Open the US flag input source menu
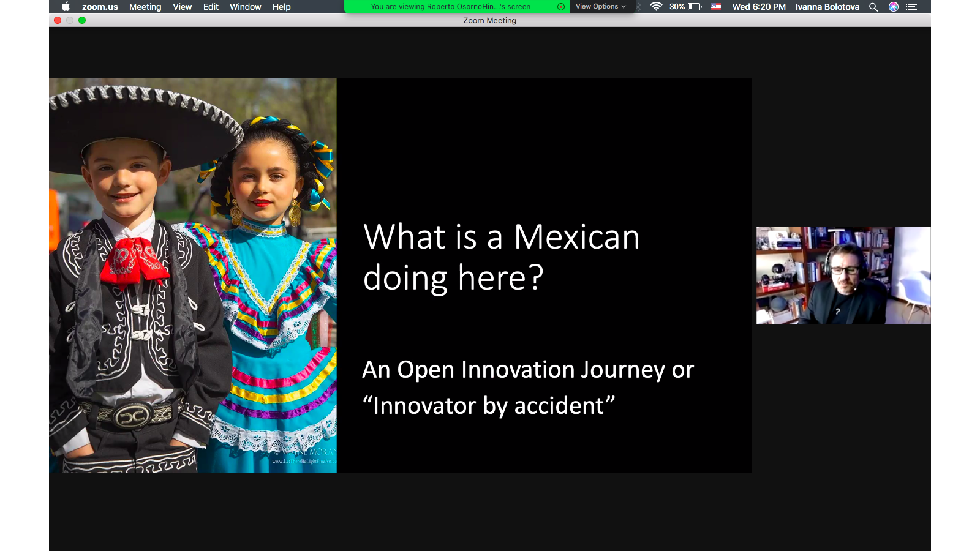980x551 pixels. pyautogui.click(x=716, y=7)
